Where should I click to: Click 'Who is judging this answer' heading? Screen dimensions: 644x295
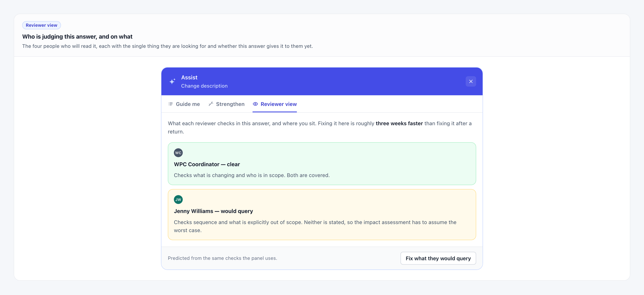point(77,37)
